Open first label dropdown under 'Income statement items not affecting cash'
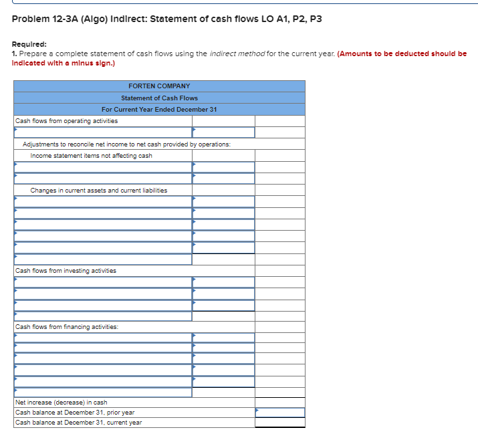This screenshot has width=478, height=448. tap(103, 167)
